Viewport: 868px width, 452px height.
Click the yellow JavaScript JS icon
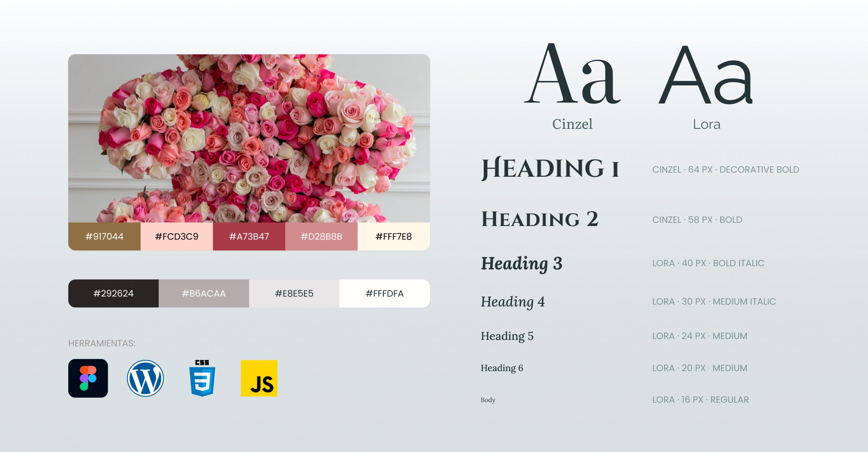coord(259,378)
